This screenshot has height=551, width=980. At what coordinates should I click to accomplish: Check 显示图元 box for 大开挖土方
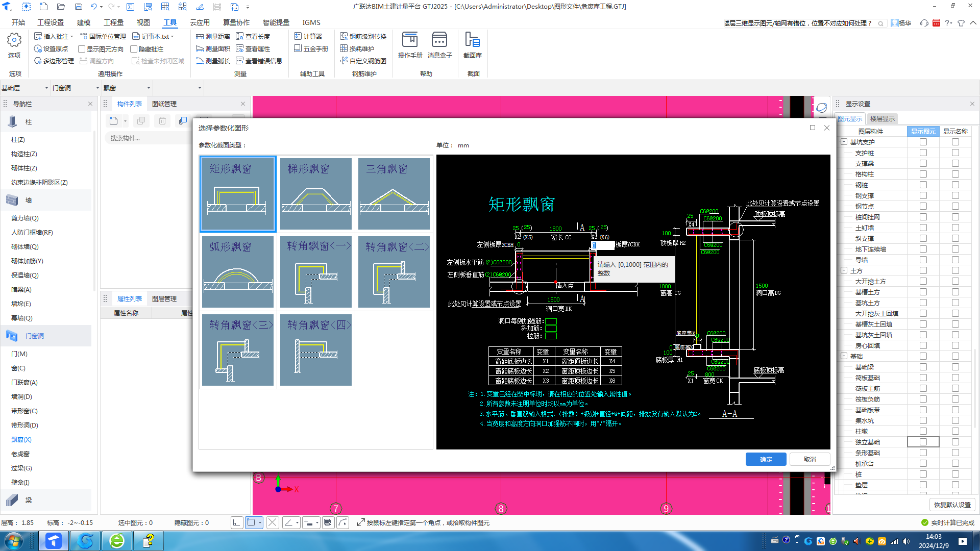coord(923,281)
